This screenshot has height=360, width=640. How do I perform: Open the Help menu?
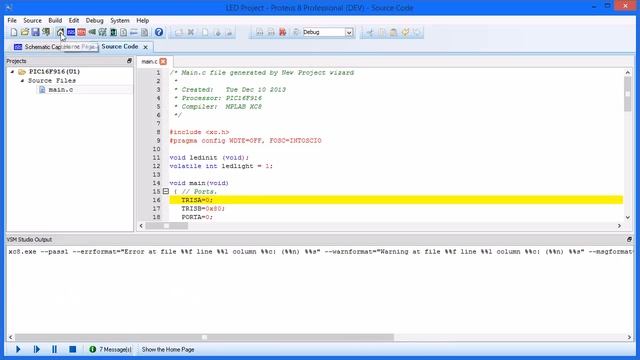coord(142,20)
